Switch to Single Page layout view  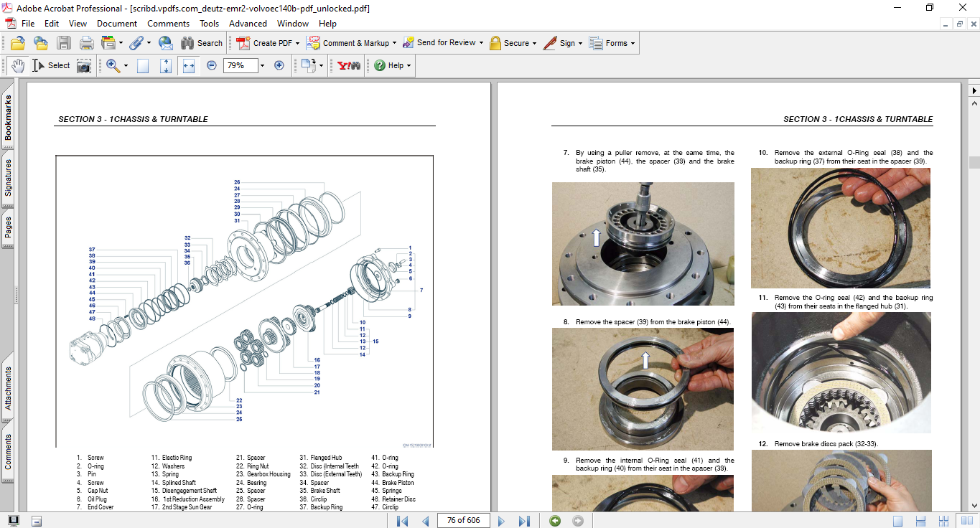coord(898,521)
